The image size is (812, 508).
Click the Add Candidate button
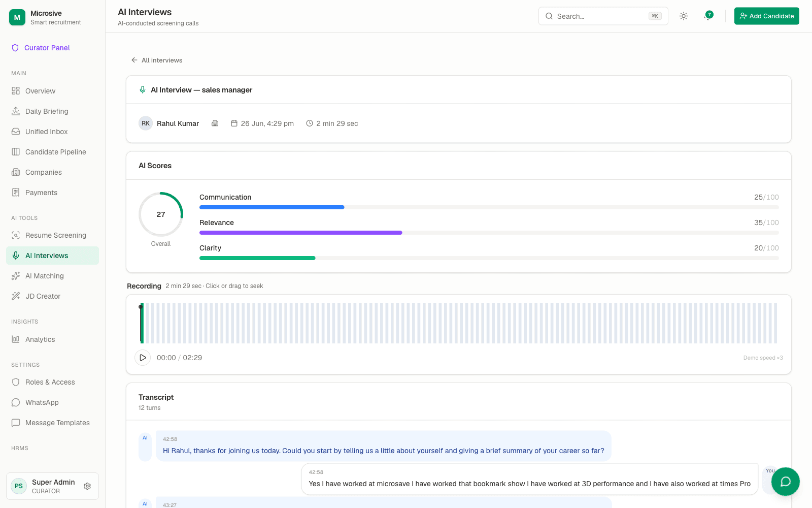pos(766,16)
